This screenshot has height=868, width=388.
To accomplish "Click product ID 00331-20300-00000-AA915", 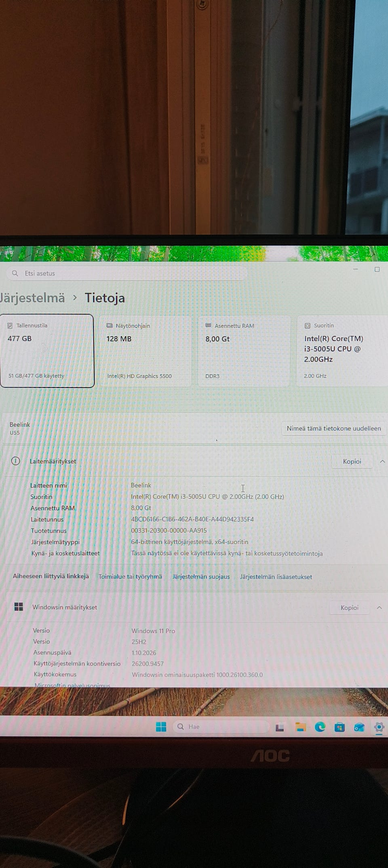I will pos(169,530).
